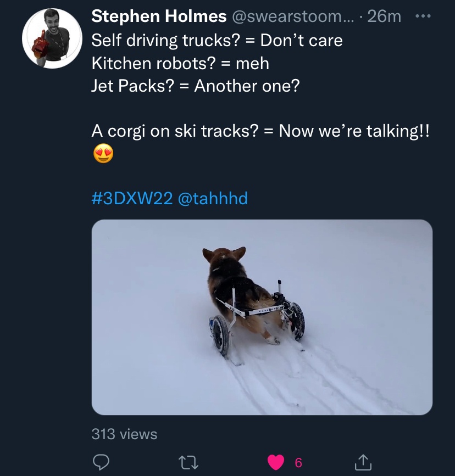Open the #3DXW22 hashtag
Screen dimensions: 455x476
pyautogui.click(x=132, y=198)
